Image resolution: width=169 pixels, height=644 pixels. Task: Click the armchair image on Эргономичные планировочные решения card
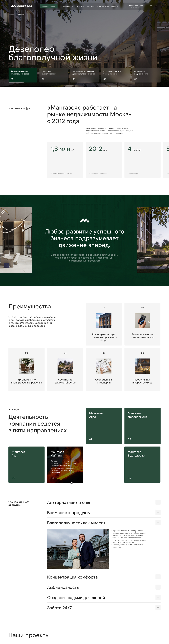pyautogui.click(x=26, y=366)
